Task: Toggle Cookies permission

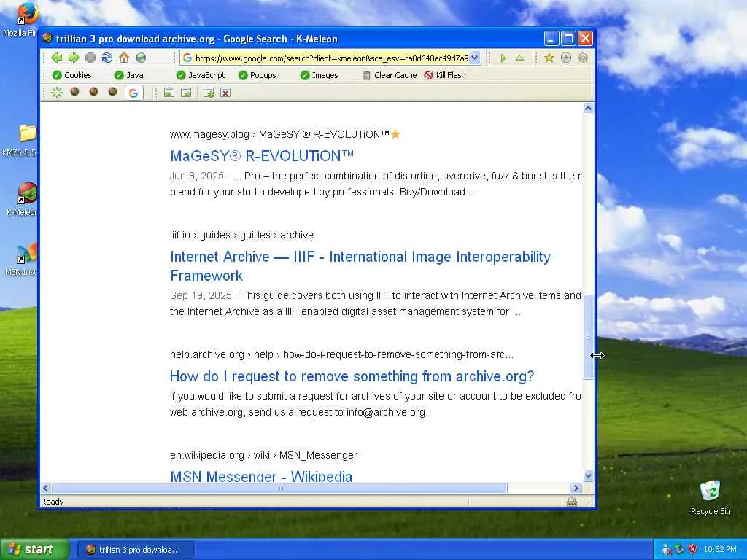Action: click(71, 75)
